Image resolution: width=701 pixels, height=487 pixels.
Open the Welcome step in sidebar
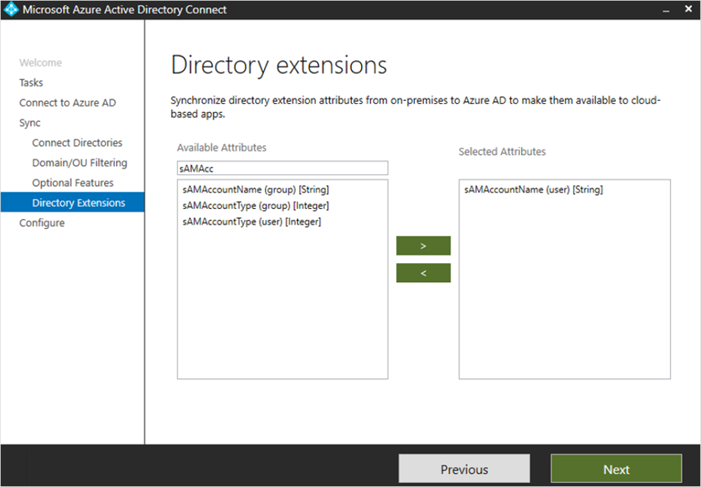(41, 63)
